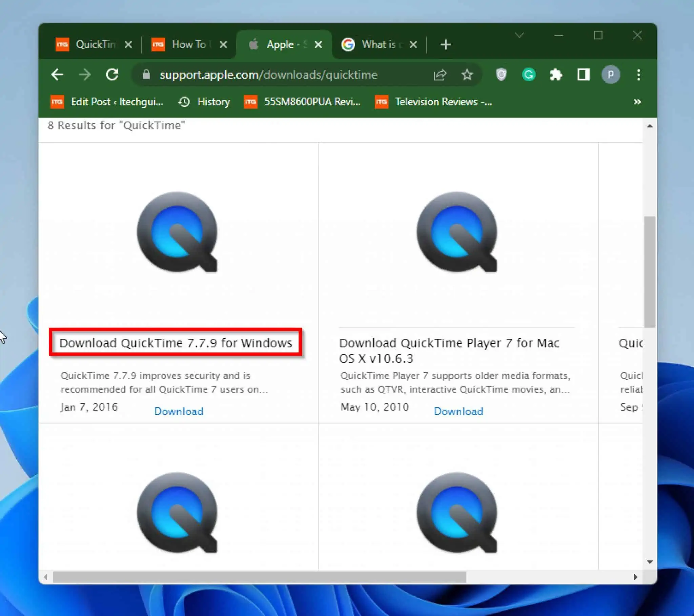Reload the Apple support page
The width and height of the screenshot is (694, 616).
coord(112,74)
